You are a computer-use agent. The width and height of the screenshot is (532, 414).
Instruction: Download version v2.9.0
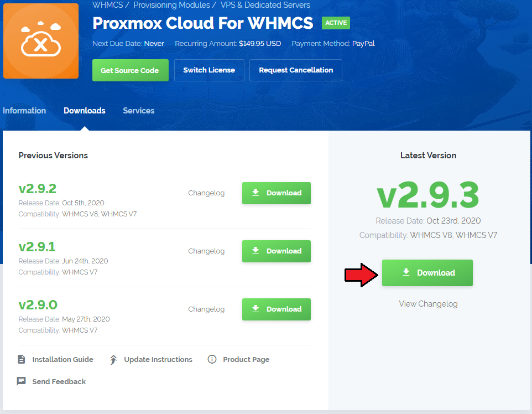click(277, 309)
